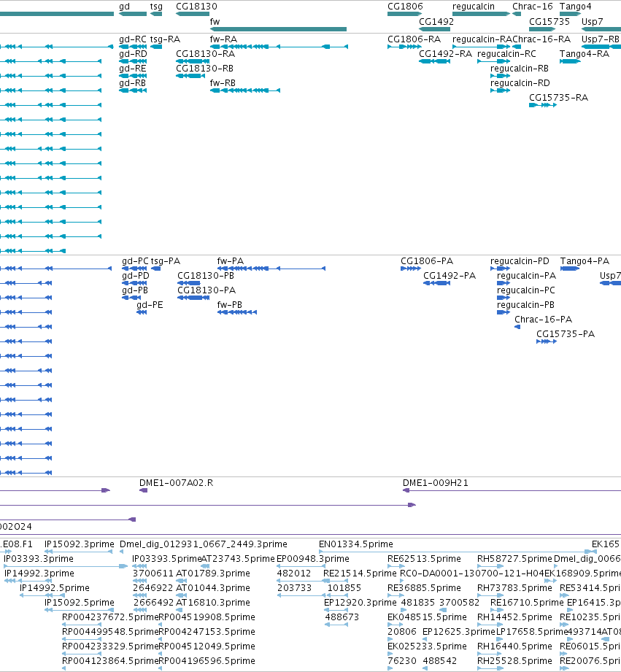Click the CG15735-RA transcript
The width and height of the screenshot is (621, 672).
coord(543,105)
